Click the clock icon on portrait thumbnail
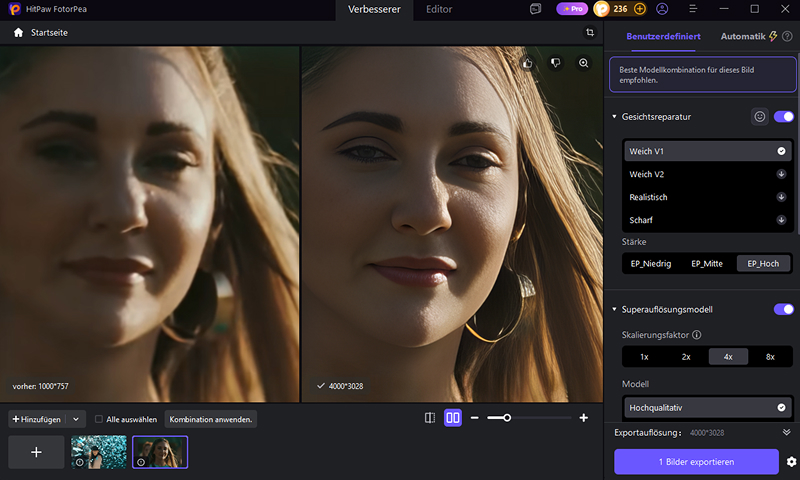 tap(141, 462)
